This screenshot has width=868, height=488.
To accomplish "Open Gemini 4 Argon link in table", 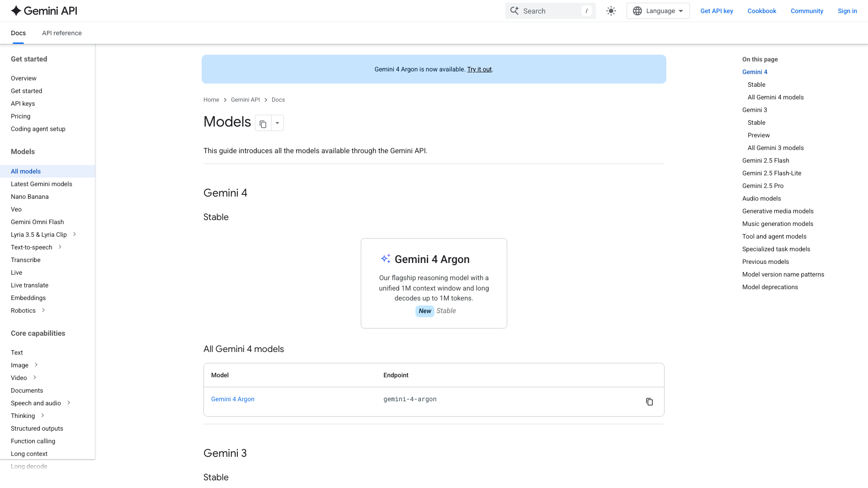I will 233,399.
